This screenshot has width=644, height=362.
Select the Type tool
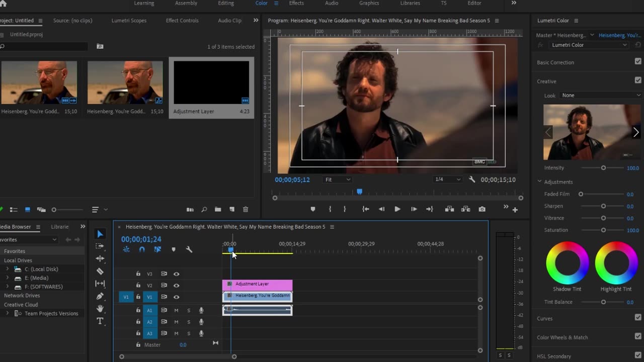(100, 321)
